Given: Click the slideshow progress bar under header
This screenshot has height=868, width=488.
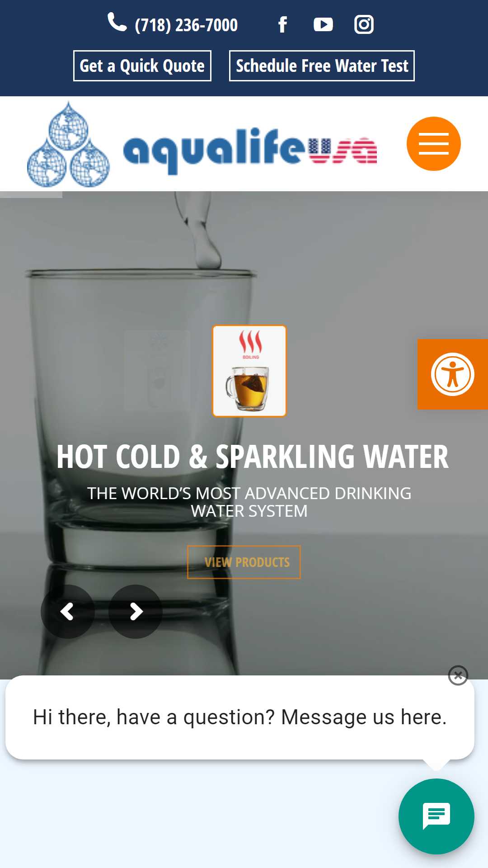Looking at the screenshot, I should (31, 195).
